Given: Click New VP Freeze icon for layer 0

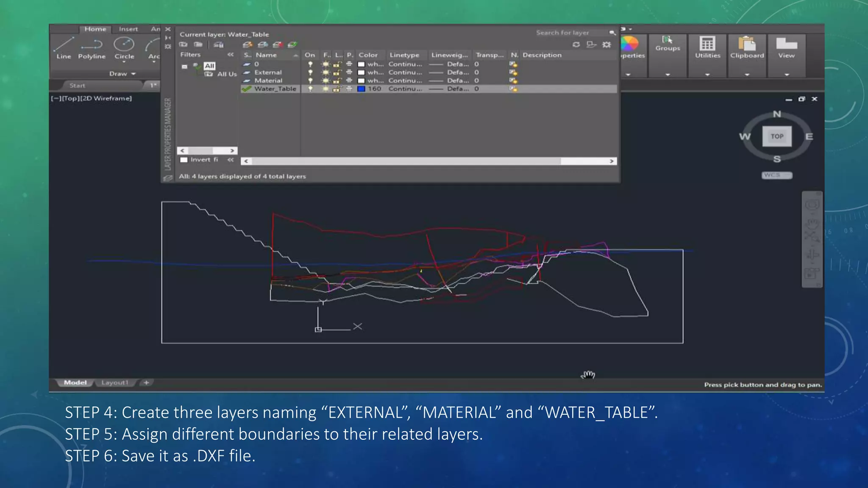Looking at the screenshot, I should point(513,64).
